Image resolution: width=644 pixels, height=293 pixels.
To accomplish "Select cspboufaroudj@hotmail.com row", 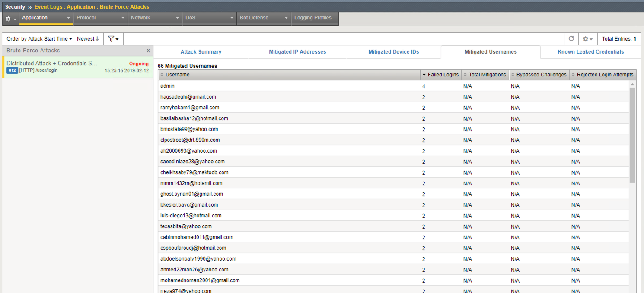I will point(393,248).
